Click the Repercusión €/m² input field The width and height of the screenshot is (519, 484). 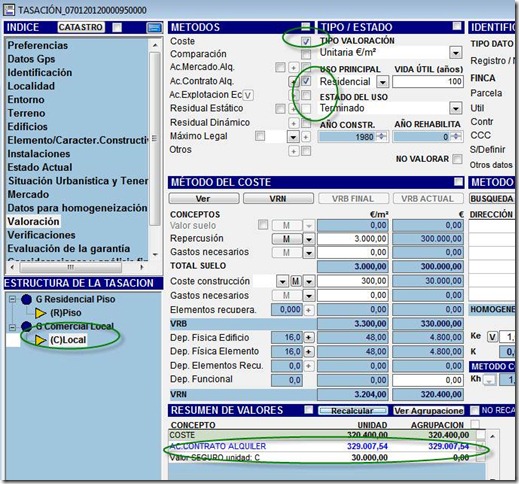353,239
